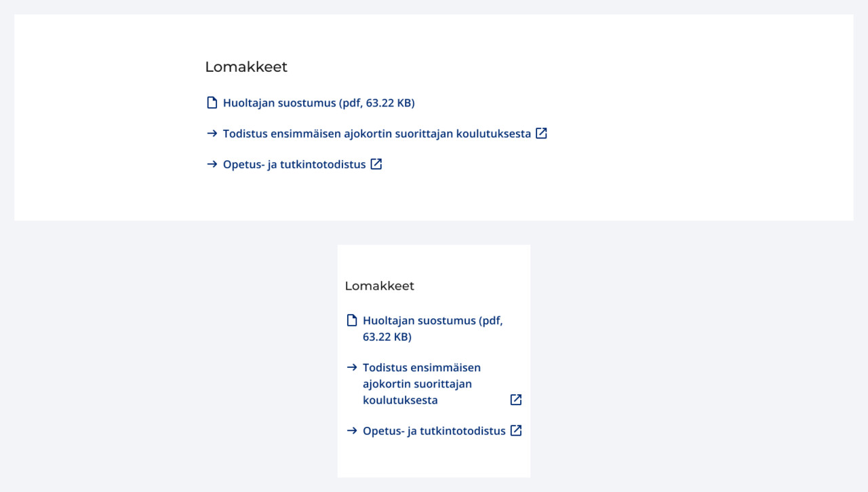
Task: Open the Huoltajan suostumus PDF link
Action: (319, 102)
